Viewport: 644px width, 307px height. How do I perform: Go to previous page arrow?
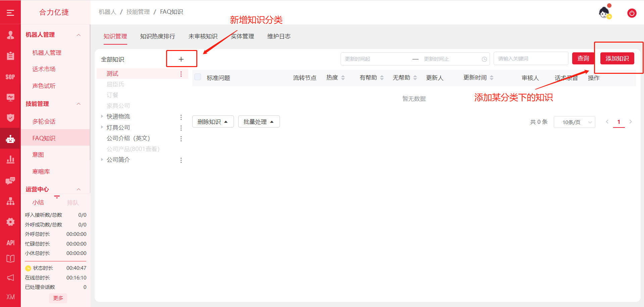(607, 122)
